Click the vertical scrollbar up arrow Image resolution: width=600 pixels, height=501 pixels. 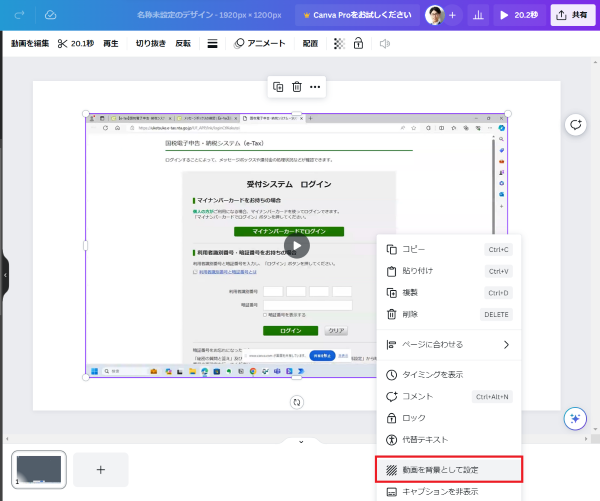[595, 62]
